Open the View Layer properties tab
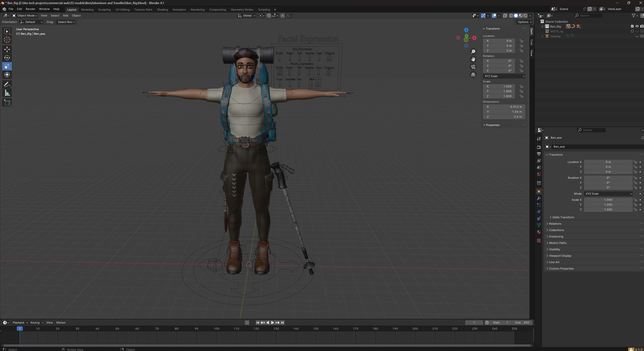This screenshot has height=351, width=644. tap(539, 161)
